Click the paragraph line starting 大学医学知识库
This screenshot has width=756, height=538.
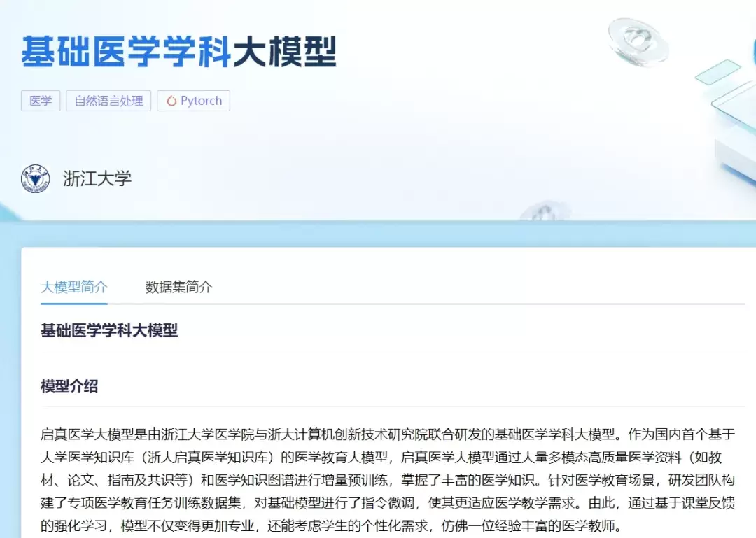click(x=381, y=457)
